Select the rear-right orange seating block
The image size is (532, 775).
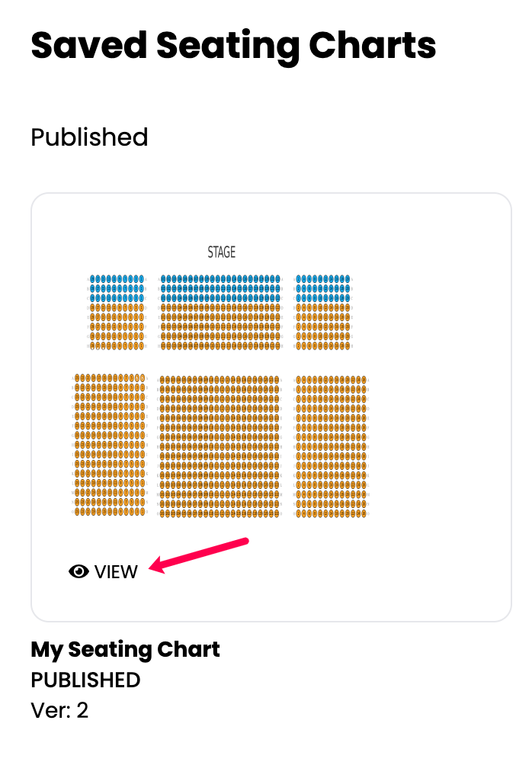tap(332, 446)
